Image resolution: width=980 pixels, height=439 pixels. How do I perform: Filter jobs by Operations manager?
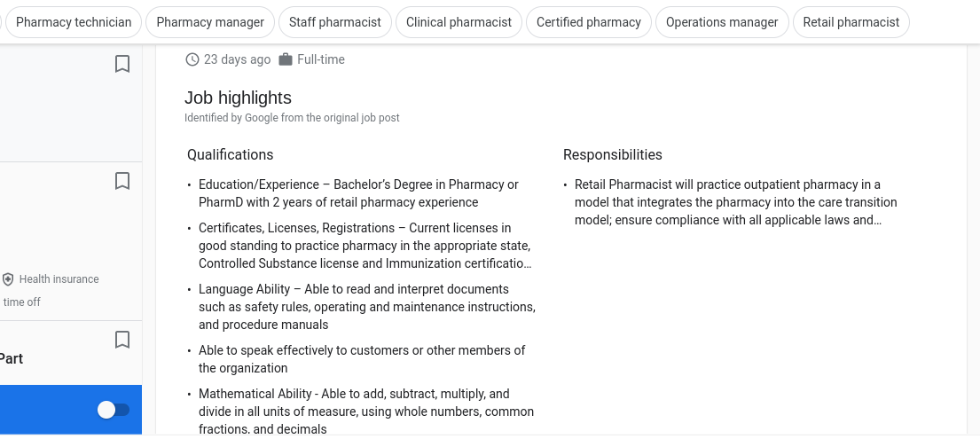722,22
